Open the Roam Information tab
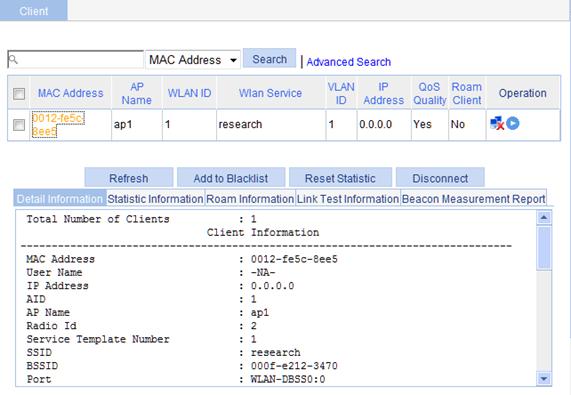Image resolution: width=571 pixels, height=395 pixels. tap(250, 199)
